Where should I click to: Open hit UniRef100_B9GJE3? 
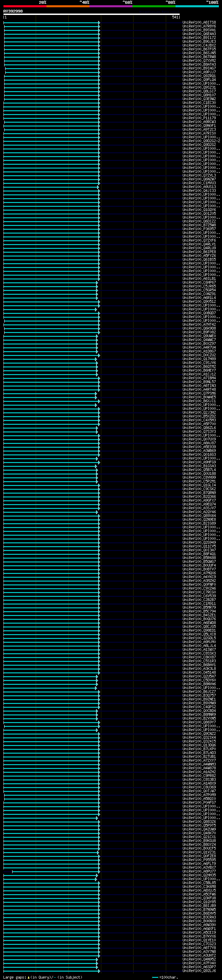tap(199, 41)
